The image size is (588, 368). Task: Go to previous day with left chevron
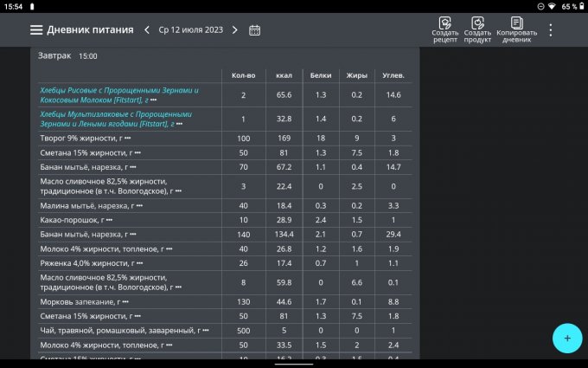(147, 29)
